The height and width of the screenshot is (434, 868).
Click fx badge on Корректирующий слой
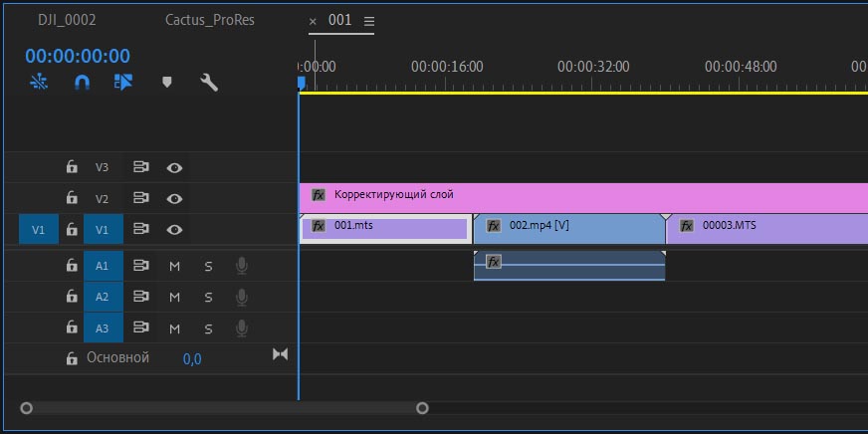pos(319,195)
